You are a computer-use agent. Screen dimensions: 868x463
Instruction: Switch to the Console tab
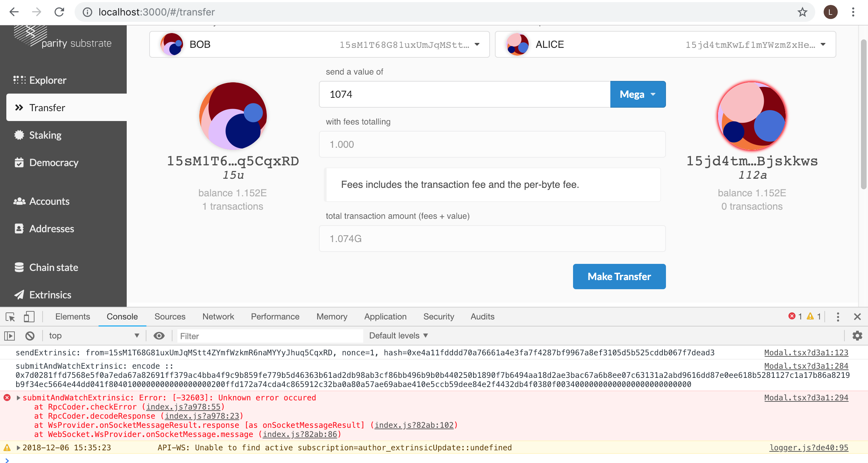click(122, 317)
